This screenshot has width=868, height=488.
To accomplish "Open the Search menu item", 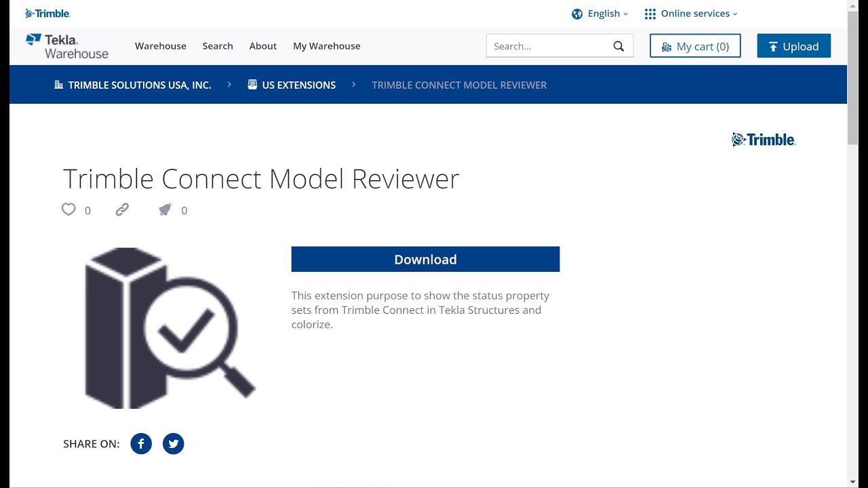I will (218, 46).
